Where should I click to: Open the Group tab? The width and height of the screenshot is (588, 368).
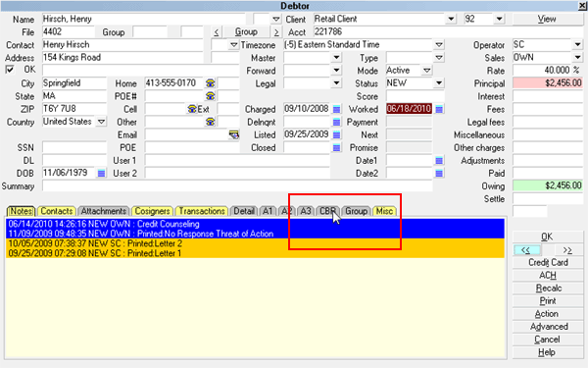pyautogui.click(x=357, y=211)
